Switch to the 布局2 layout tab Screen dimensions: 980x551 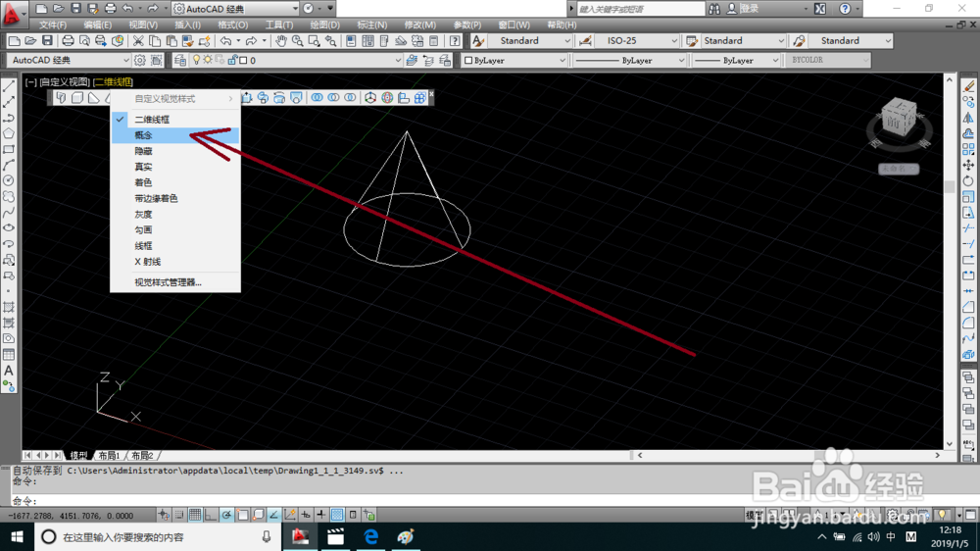point(142,455)
